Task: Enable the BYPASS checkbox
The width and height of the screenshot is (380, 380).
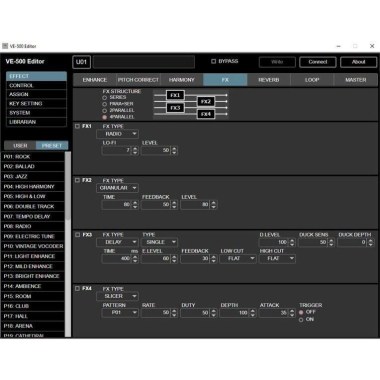Action: 214,61
